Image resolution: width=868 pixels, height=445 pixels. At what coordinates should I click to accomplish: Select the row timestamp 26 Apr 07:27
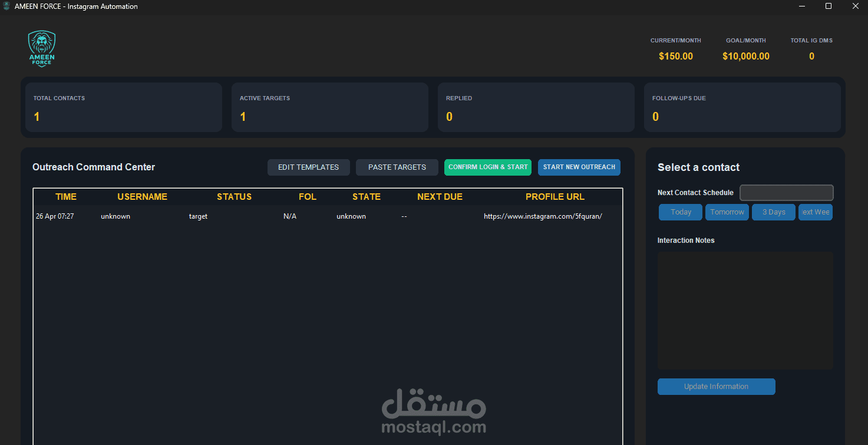point(55,216)
